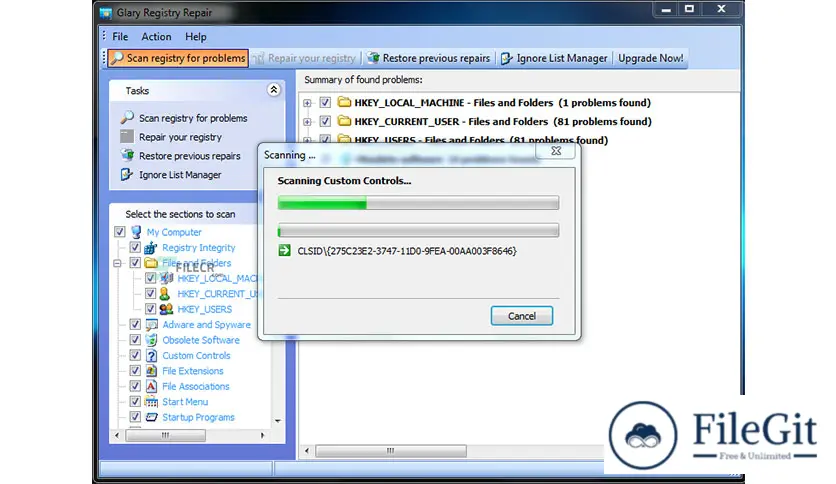Cancel the scanning dialog
The image size is (836, 484).
tap(521, 316)
